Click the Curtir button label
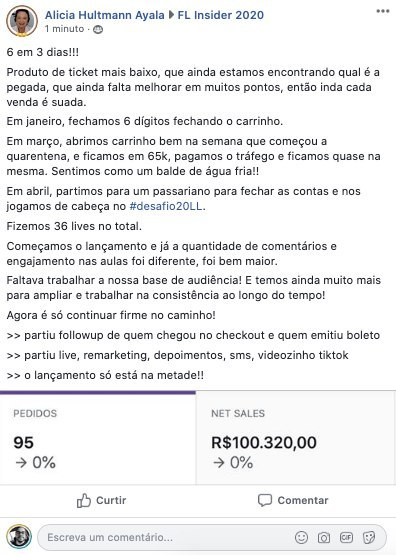Viewport: 396px width, 555px height. point(111,500)
